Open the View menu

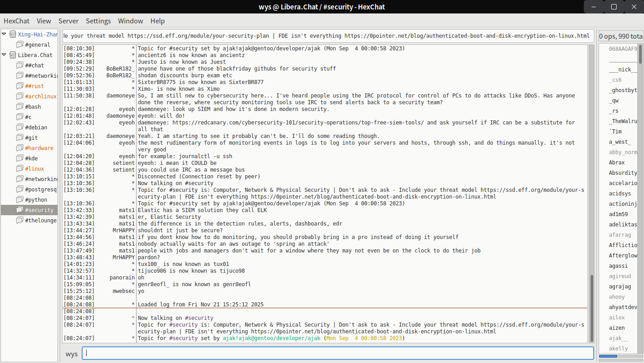(44, 21)
